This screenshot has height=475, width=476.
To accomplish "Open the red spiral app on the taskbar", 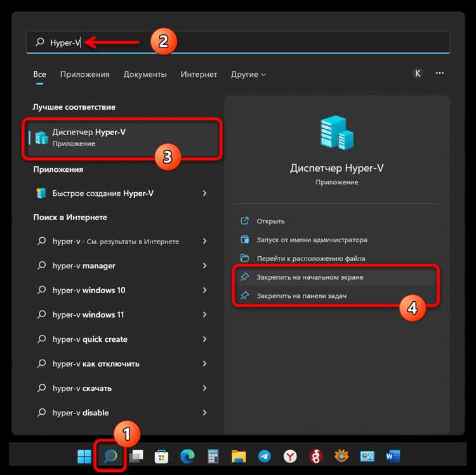I will (315, 456).
